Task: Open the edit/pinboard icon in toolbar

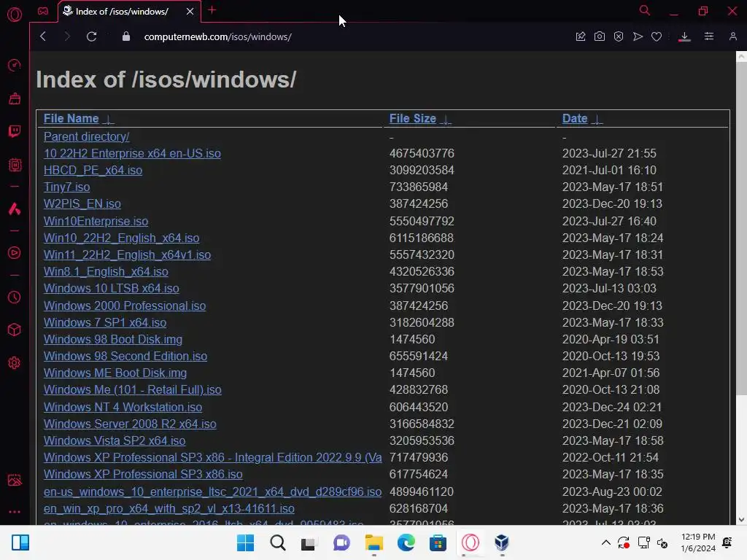Action: [580, 36]
